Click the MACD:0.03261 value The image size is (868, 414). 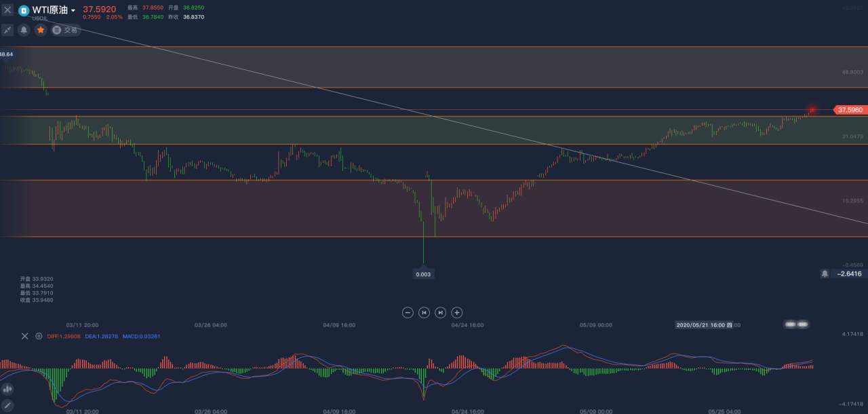click(142, 336)
